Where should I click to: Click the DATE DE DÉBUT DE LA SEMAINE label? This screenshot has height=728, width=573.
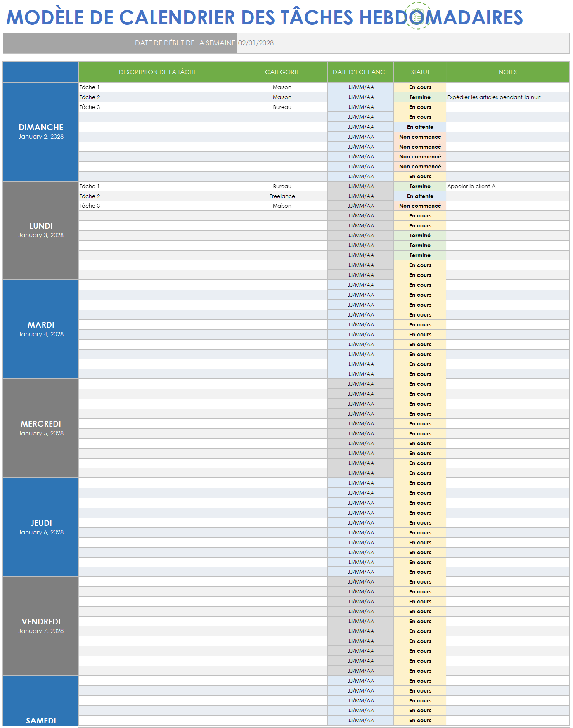click(185, 43)
